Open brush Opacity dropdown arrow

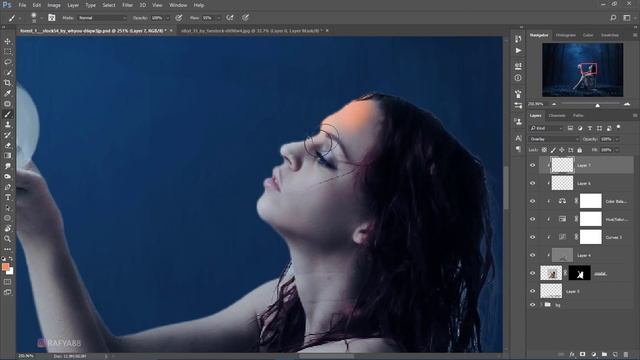click(168, 18)
